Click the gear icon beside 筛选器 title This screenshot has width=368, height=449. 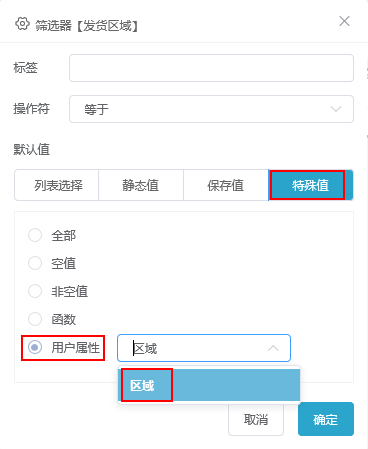tap(22, 24)
